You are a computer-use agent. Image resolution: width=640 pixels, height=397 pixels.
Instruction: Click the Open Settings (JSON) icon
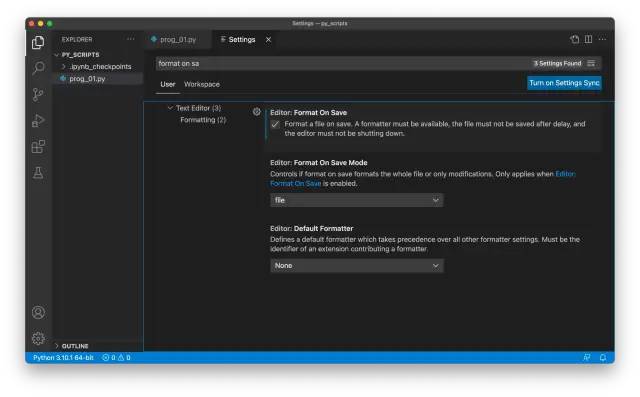[x=575, y=39]
